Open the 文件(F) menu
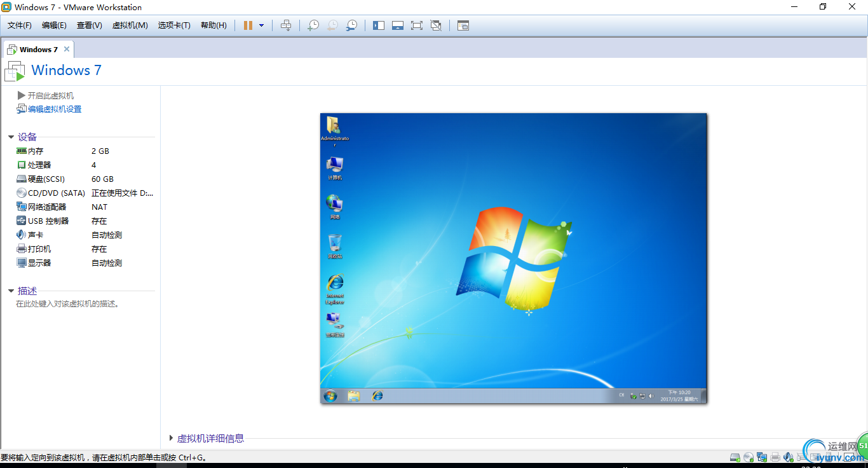Viewport: 868px width, 468px height. click(x=20, y=25)
